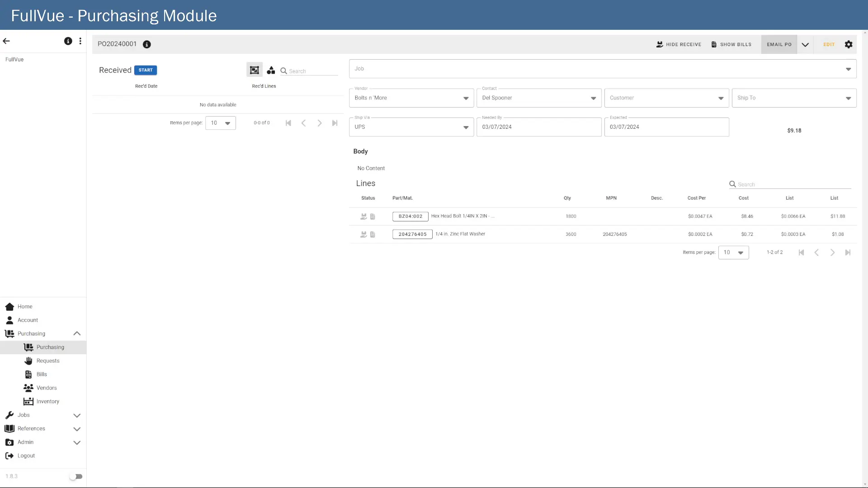Open Vendors in sidebar
This screenshot has height=488, width=868.
coord(43,388)
